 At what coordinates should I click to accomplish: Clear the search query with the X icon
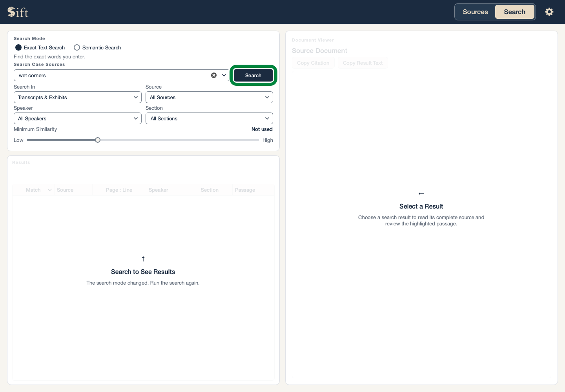(x=214, y=75)
